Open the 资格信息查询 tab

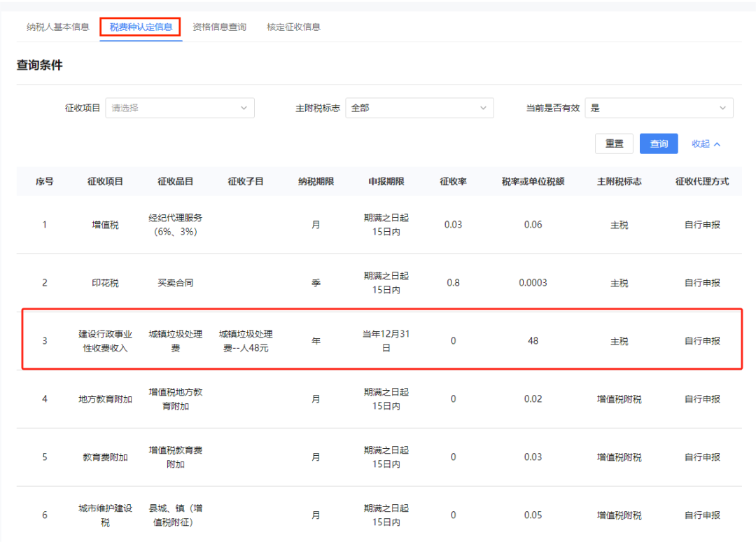tap(220, 27)
